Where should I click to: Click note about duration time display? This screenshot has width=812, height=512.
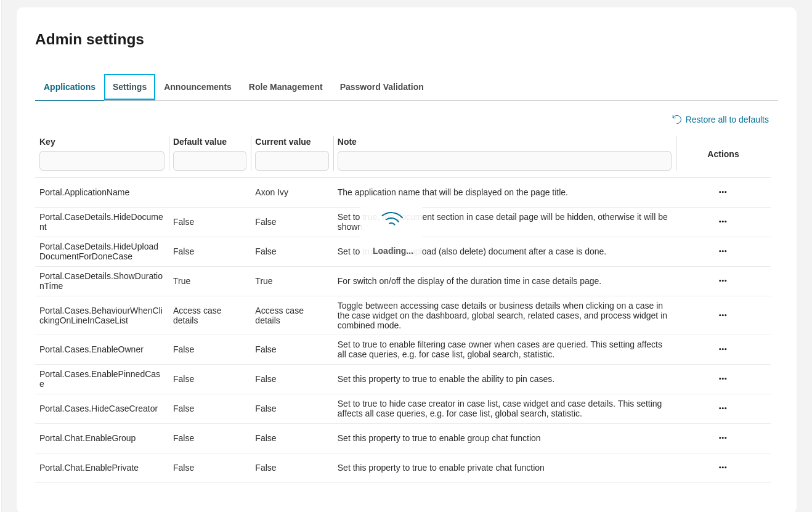469,281
